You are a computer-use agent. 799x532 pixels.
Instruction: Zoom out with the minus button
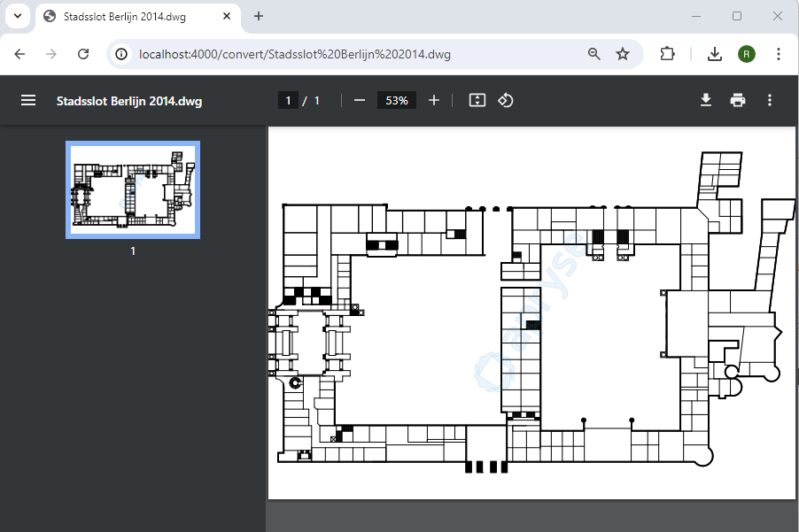[x=360, y=100]
